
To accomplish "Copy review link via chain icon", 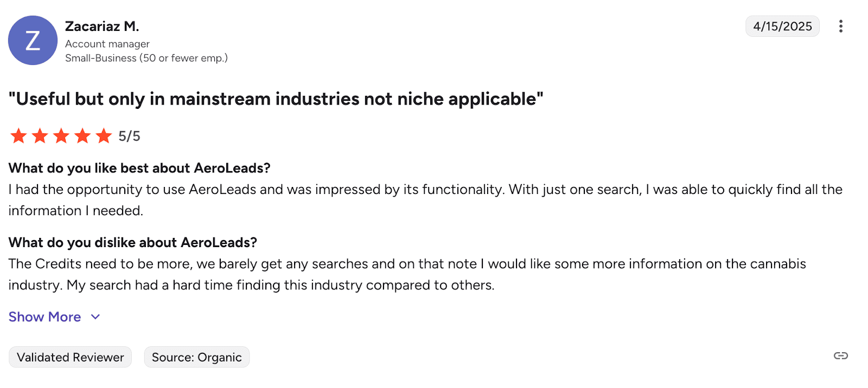I will click(x=840, y=356).
